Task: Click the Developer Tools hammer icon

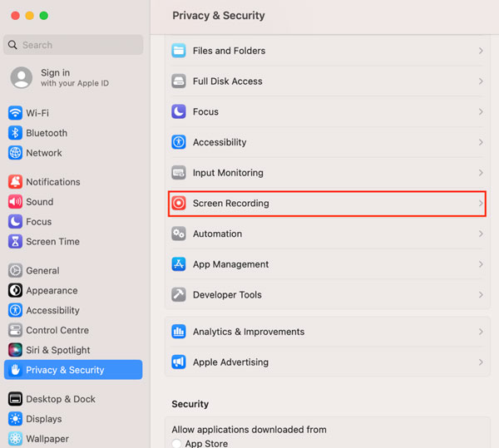Action: coord(179,295)
